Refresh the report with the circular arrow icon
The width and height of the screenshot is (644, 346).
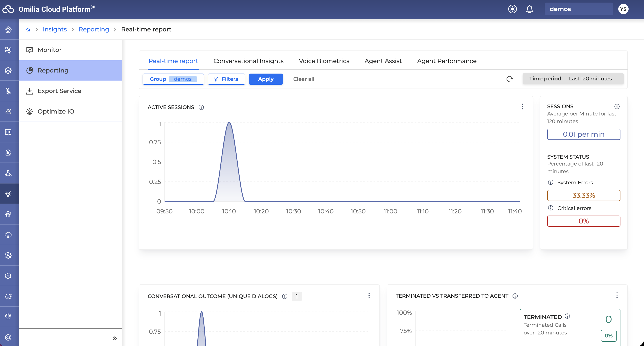510,79
